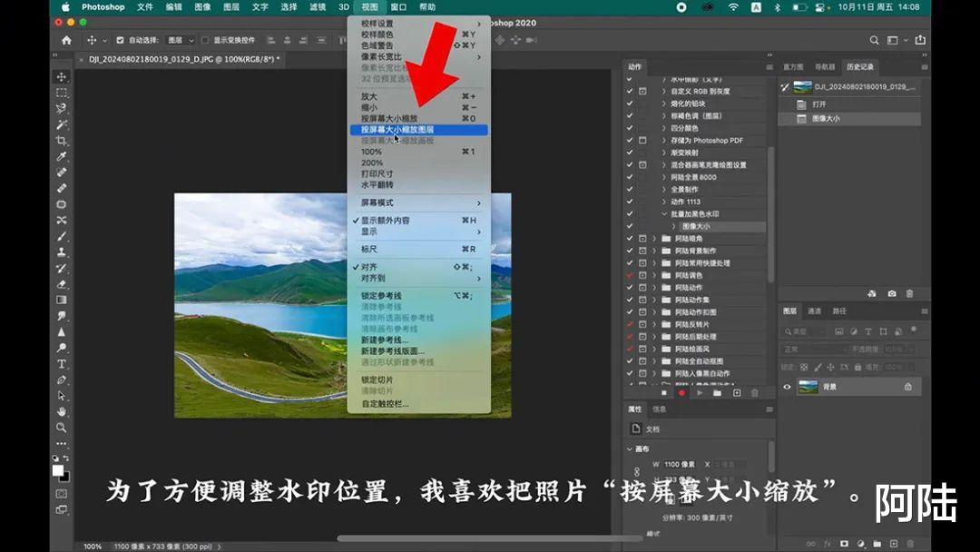The image size is (980, 552).
Task: Toggle visibility of the 背景 layer
Action: click(x=787, y=387)
